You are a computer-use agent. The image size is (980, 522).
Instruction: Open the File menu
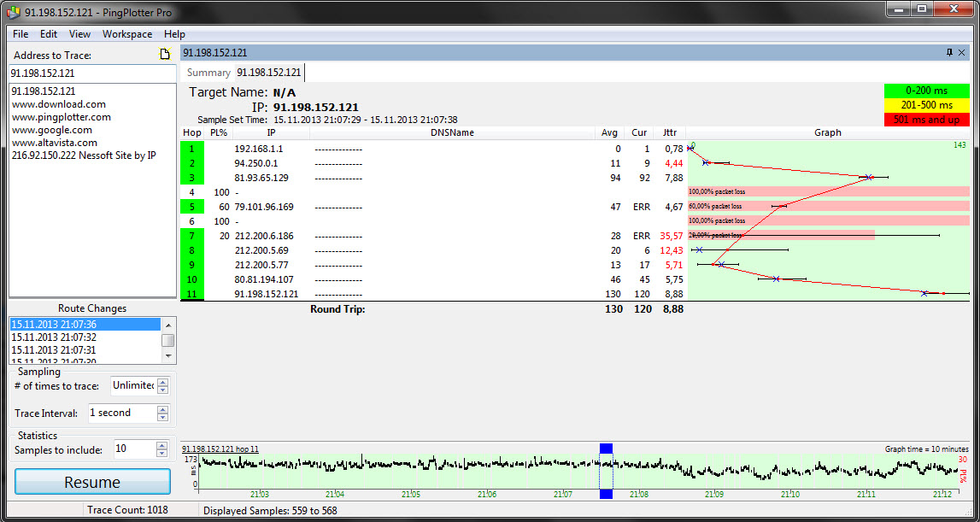point(21,34)
